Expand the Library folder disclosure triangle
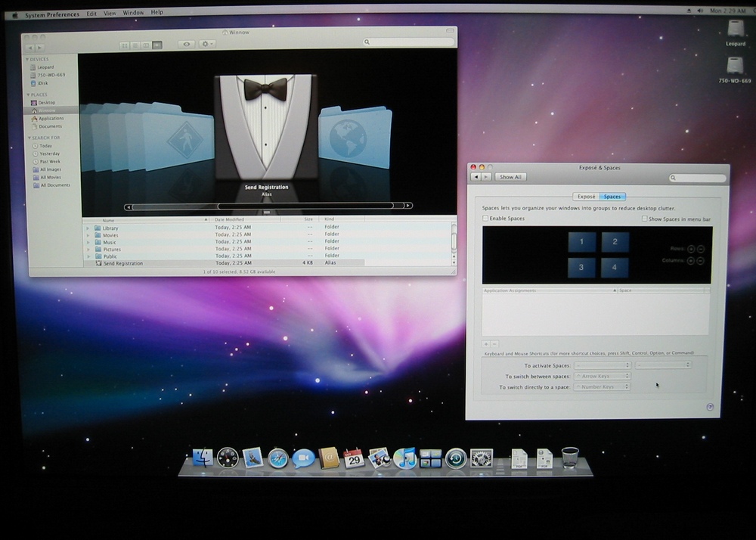This screenshot has width=756, height=540. point(88,228)
